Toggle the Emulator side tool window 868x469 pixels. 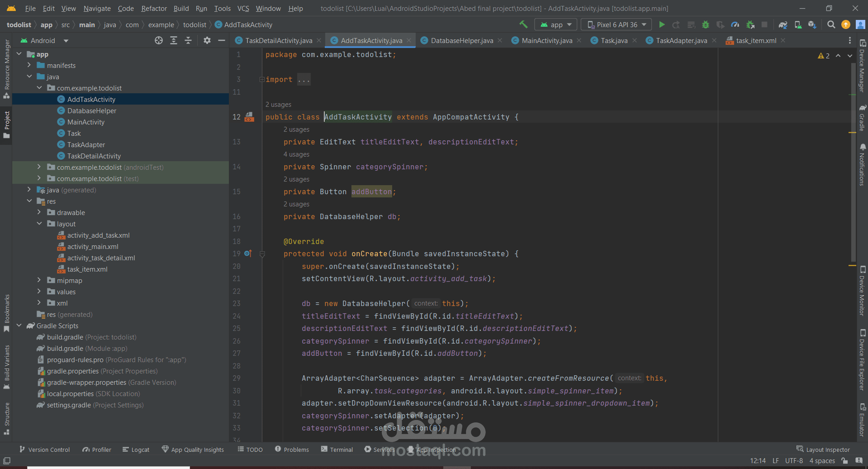863,420
